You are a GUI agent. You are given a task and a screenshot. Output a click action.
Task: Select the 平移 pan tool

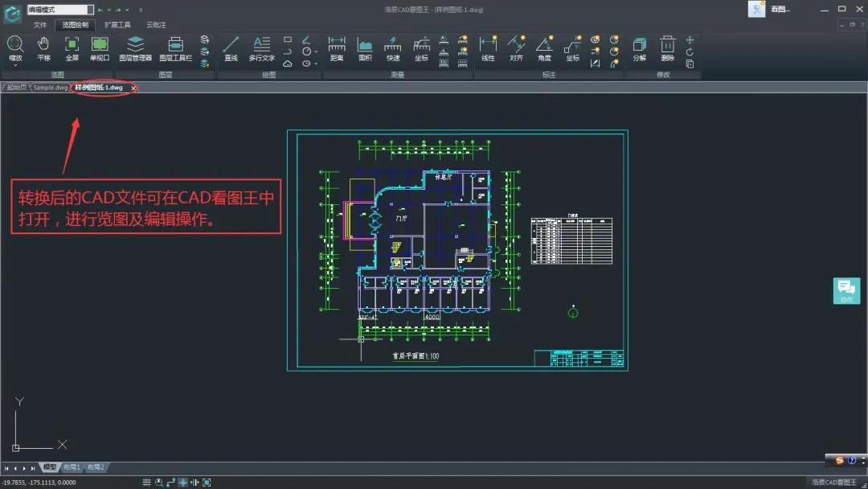pos(43,48)
